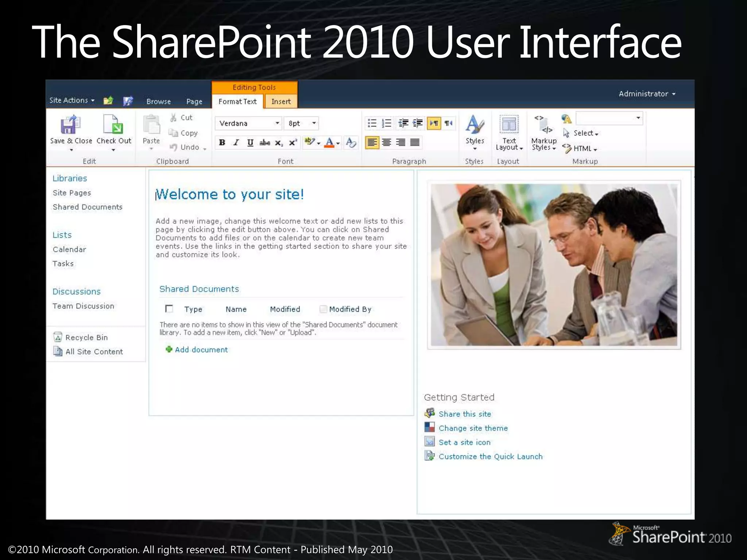Open the Text Layout menu

(509, 133)
